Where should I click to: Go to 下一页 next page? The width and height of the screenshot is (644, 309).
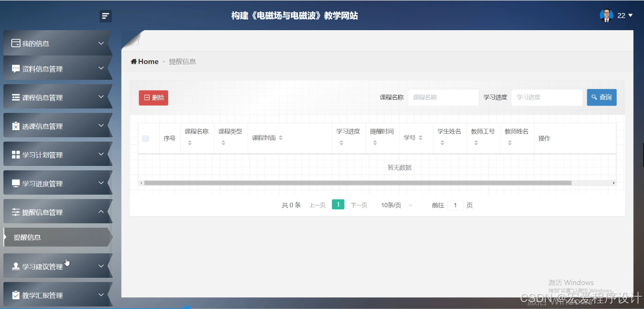pyautogui.click(x=359, y=205)
